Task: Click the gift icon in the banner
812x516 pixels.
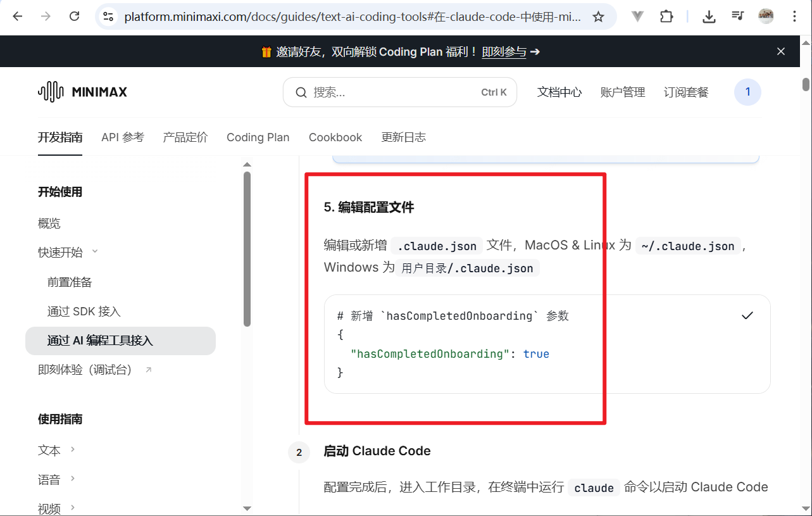Action: [x=266, y=52]
